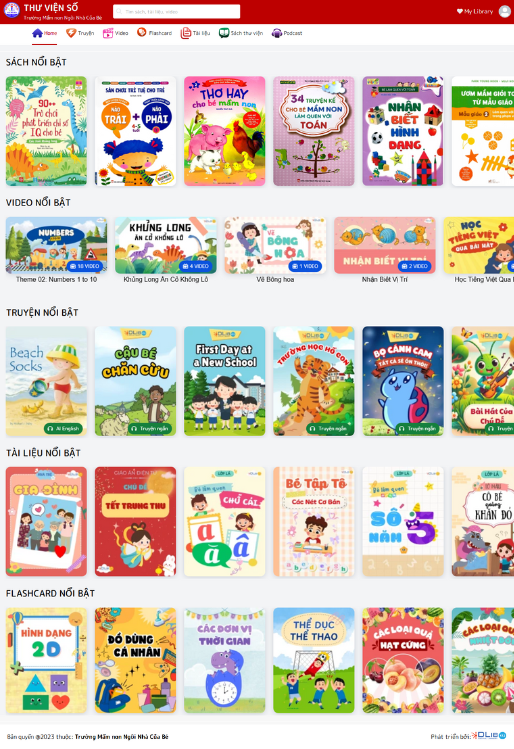
Task: Open the Hình Dạng 2D flashcard set
Action: 46,660
